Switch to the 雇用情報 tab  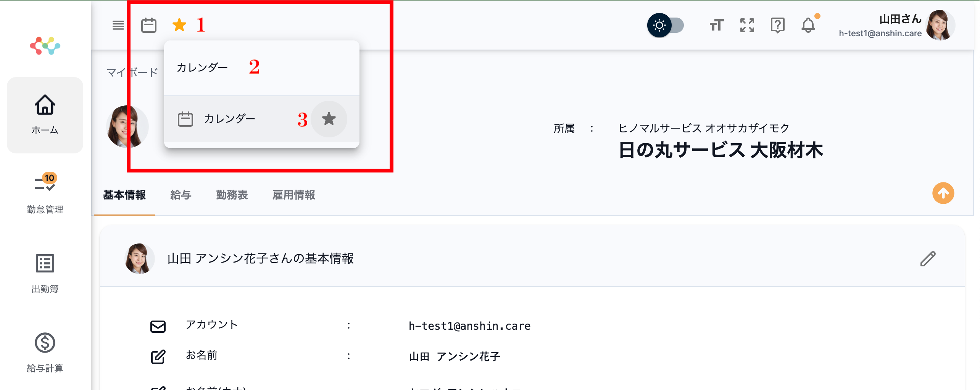point(293,195)
